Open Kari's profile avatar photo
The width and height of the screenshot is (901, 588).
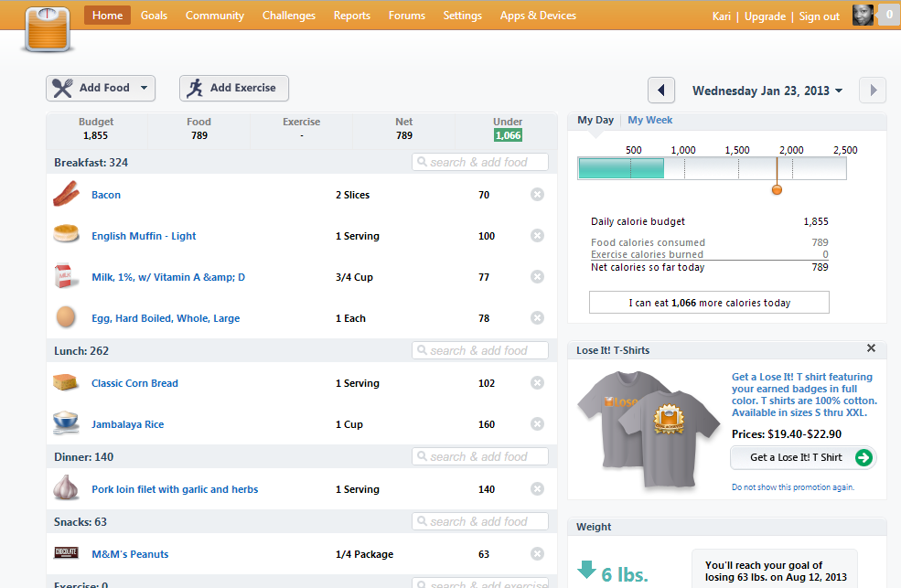(863, 16)
